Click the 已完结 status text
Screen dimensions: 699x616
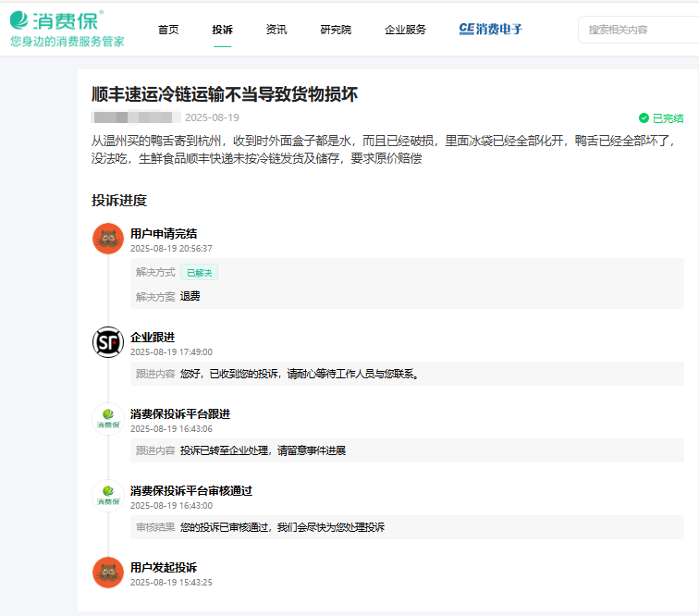coord(668,118)
